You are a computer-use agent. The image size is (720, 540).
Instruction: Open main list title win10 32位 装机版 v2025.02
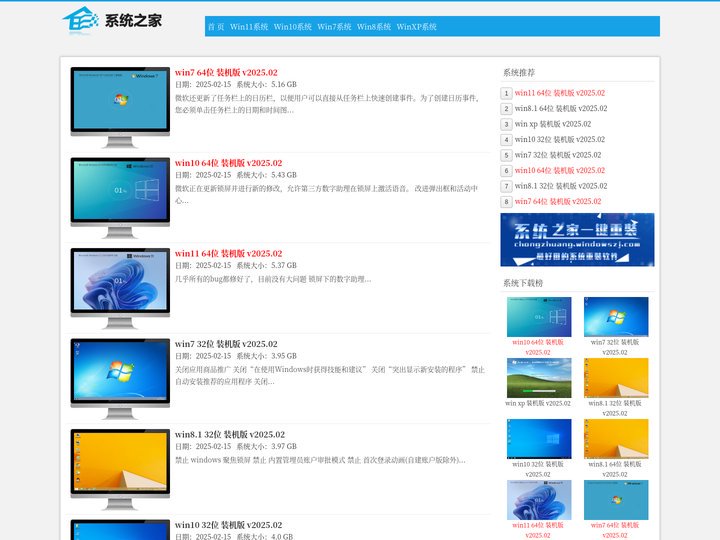229,525
